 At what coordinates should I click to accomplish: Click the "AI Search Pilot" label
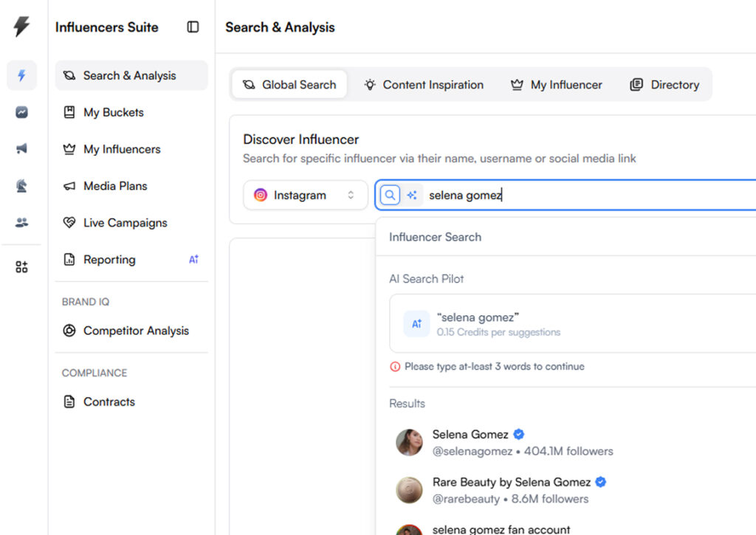pos(426,279)
